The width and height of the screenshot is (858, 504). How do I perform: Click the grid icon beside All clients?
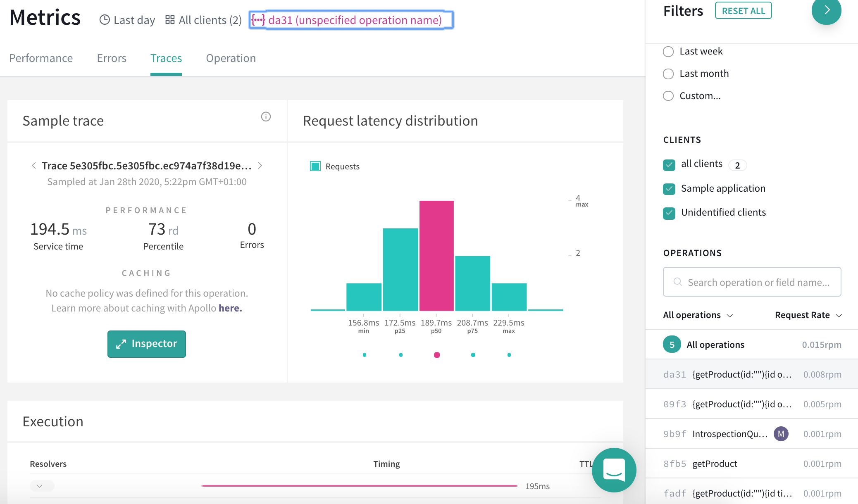pos(169,20)
